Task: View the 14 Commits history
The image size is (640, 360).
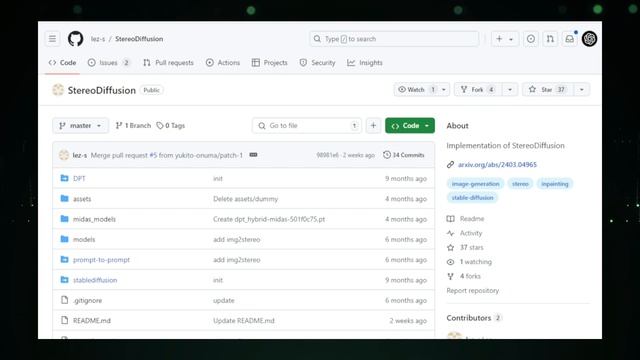Action: tap(404, 155)
